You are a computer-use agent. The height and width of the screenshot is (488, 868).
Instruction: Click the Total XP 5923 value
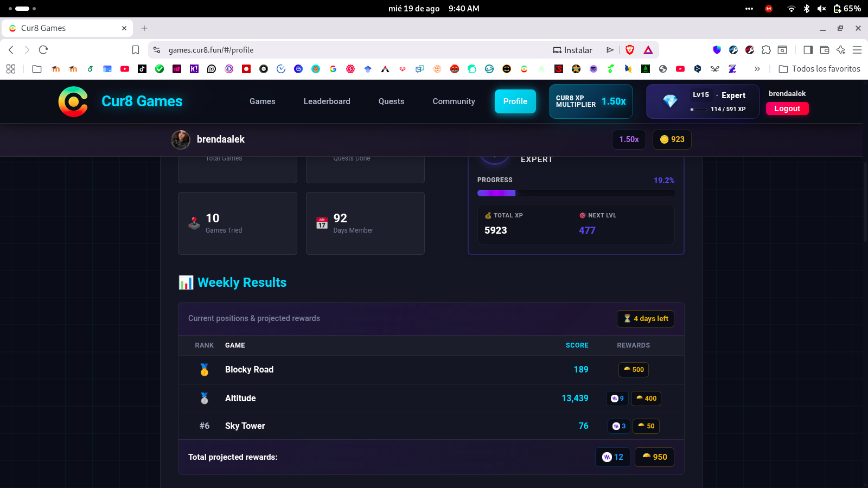pos(496,230)
